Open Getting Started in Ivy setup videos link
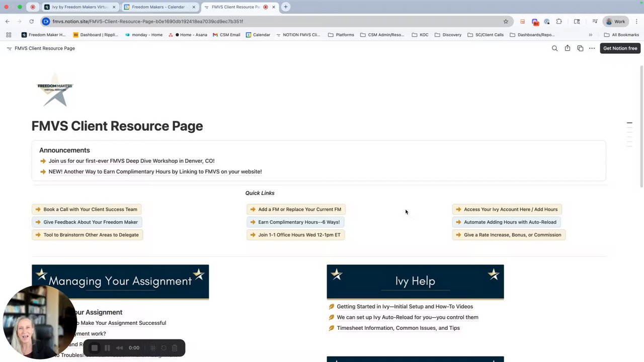This screenshot has width=644, height=362. click(x=405, y=307)
